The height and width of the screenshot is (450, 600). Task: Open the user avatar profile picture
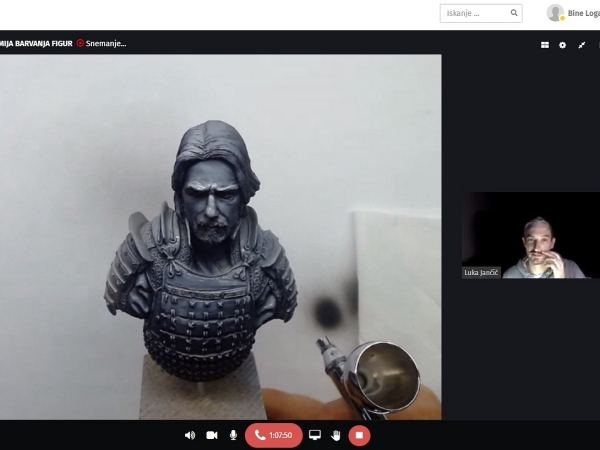[555, 13]
